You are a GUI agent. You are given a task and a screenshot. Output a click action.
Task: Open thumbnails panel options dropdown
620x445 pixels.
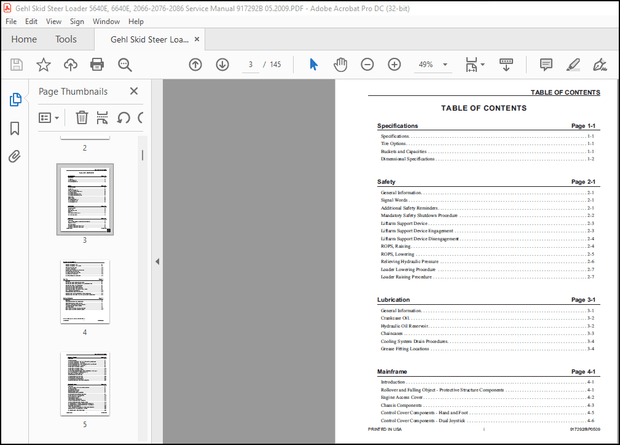48,117
